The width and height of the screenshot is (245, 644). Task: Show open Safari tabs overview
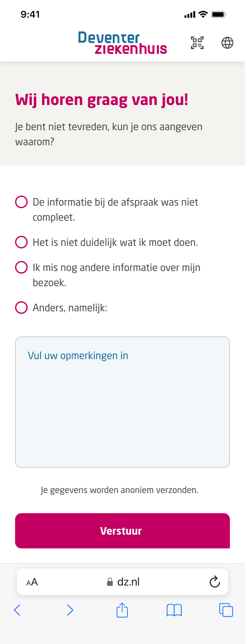coord(226,610)
